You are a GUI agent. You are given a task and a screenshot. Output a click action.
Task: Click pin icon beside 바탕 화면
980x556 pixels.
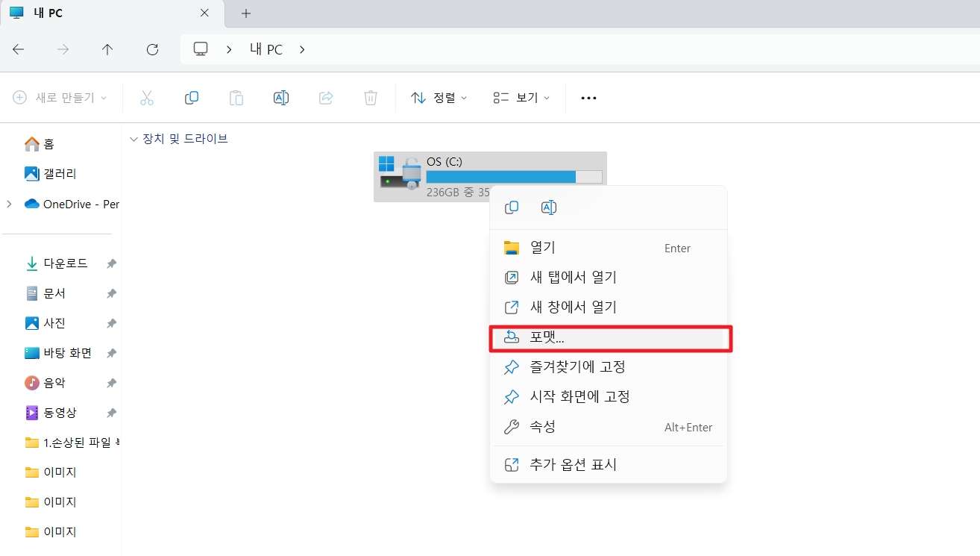111,353
